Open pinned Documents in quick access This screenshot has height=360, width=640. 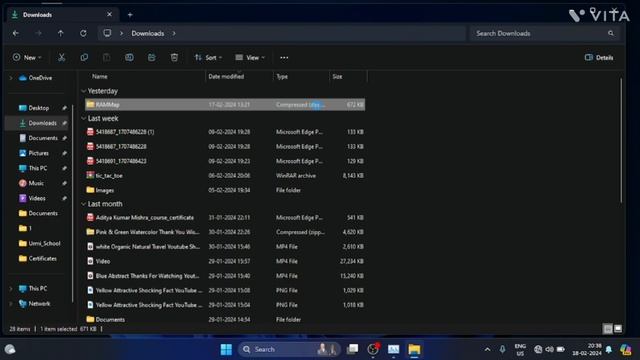[43, 138]
